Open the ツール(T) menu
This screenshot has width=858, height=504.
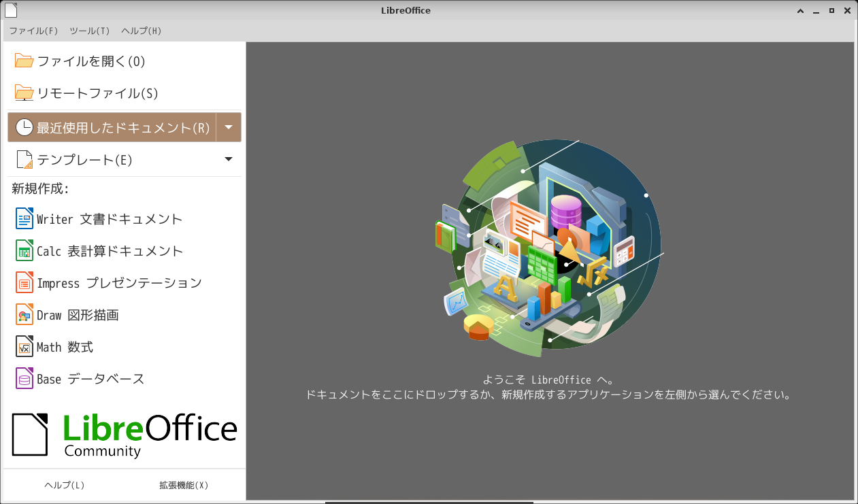[x=90, y=31]
